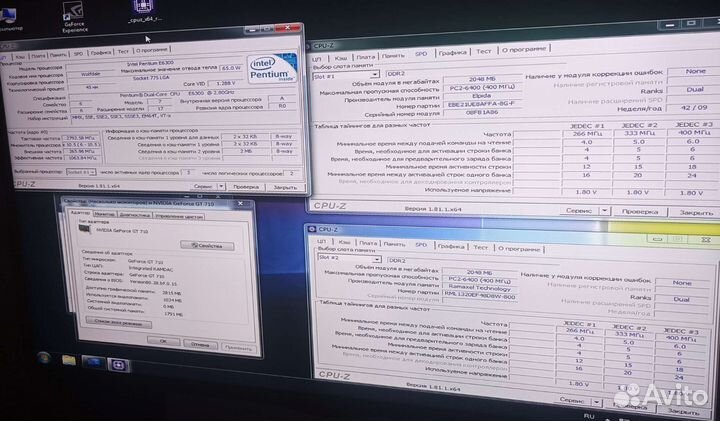
Task: Open О программе tab in Pentium CPU-Z window
Action: click(x=152, y=50)
